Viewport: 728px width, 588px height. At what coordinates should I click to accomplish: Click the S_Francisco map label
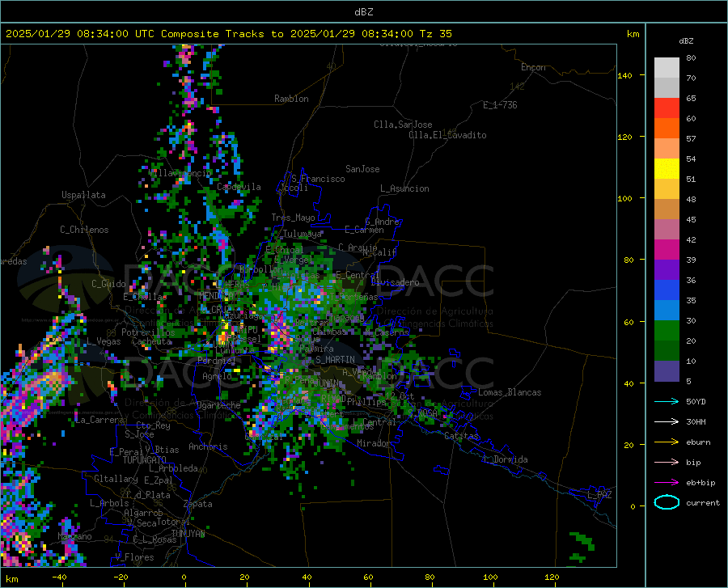(x=318, y=179)
